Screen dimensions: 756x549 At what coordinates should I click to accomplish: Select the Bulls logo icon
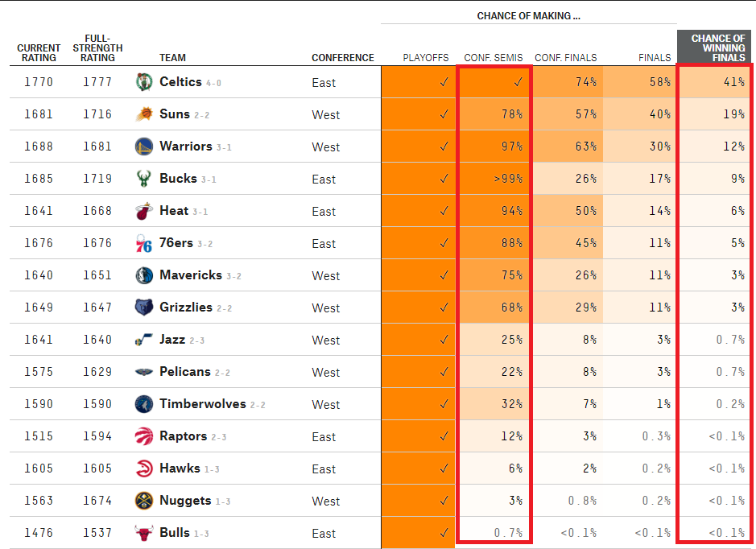(x=143, y=533)
